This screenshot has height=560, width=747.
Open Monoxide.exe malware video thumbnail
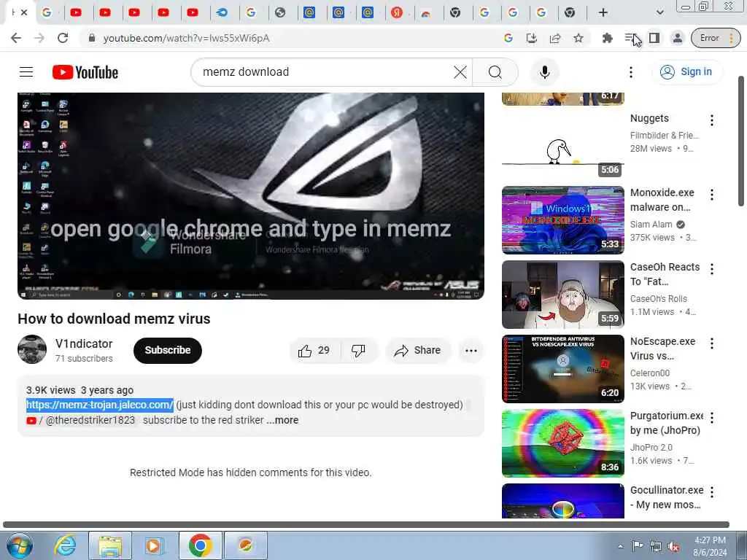562,220
